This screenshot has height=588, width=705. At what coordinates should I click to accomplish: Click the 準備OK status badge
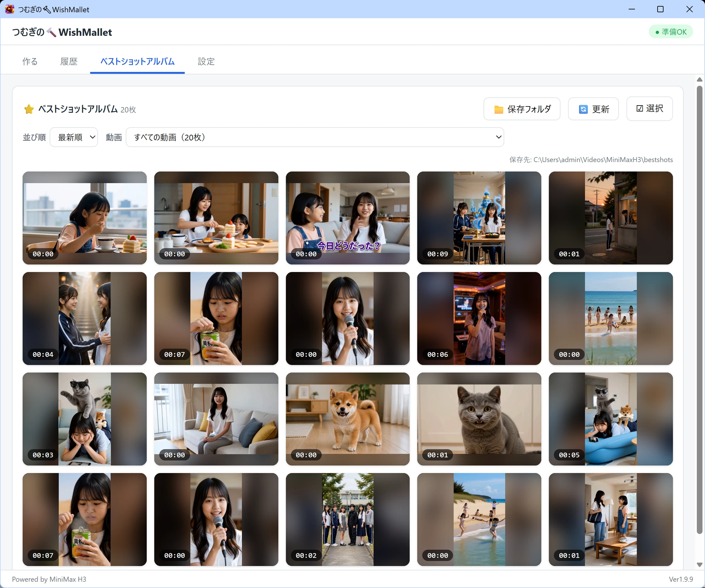(671, 32)
